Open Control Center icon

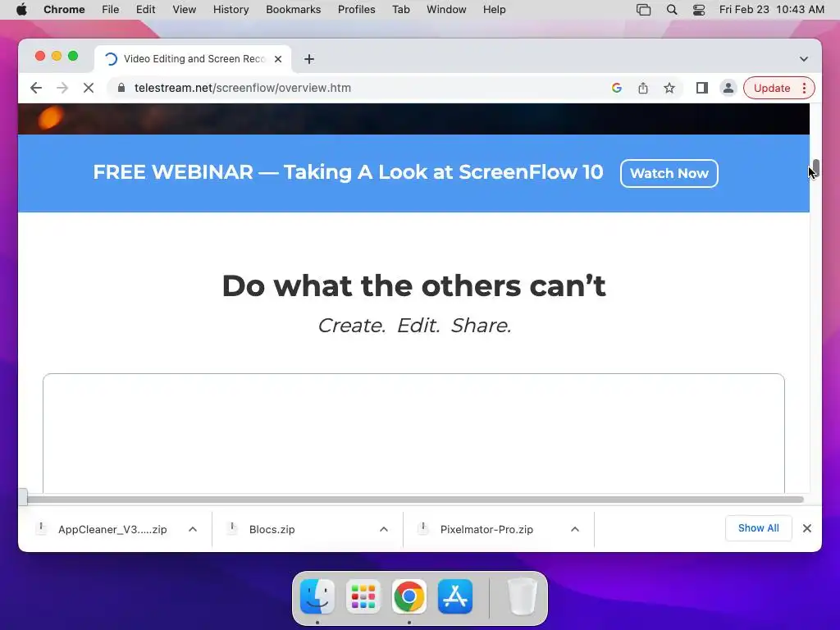click(699, 10)
